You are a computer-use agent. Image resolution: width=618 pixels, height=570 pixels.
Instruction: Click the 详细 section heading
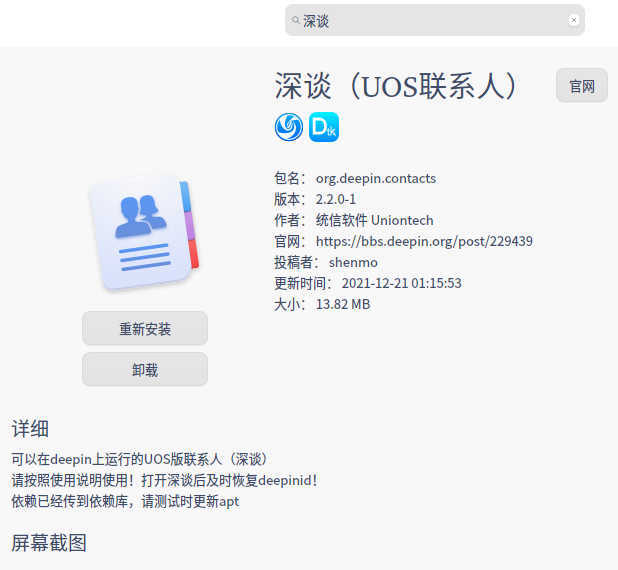(x=30, y=429)
